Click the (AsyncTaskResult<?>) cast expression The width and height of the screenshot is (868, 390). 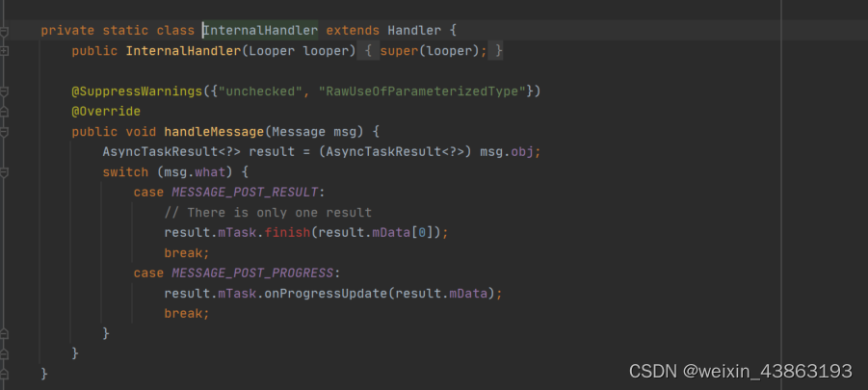pyautogui.click(x=395, y=151)
